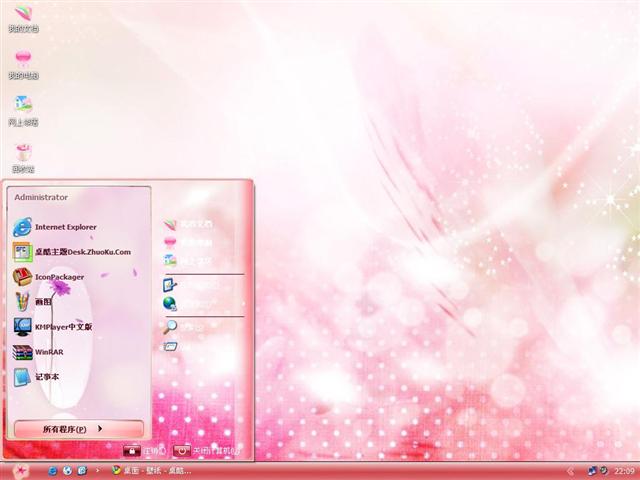Viewport: 640px width, 480px height.
Task: Launch Internet Explorer from the quick launch bar
Action: (x=53, y=471)
